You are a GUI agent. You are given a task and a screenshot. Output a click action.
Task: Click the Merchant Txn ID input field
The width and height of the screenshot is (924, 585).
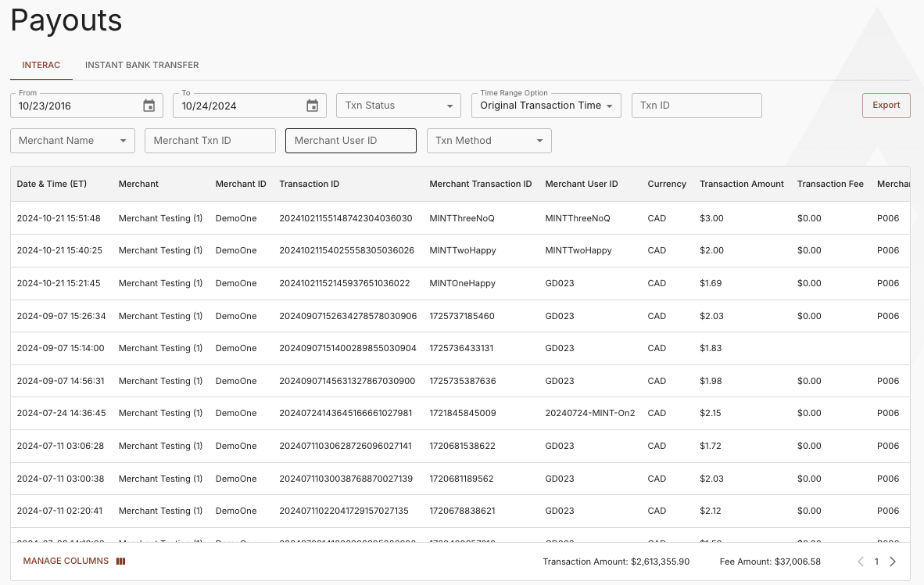[x=210, y=141]
